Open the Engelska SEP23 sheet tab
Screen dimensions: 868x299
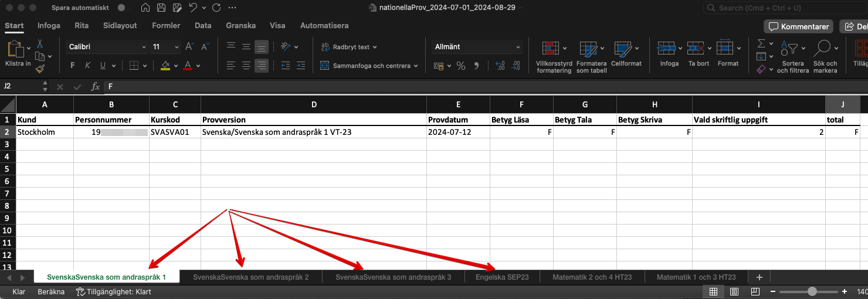coord(502,277)
